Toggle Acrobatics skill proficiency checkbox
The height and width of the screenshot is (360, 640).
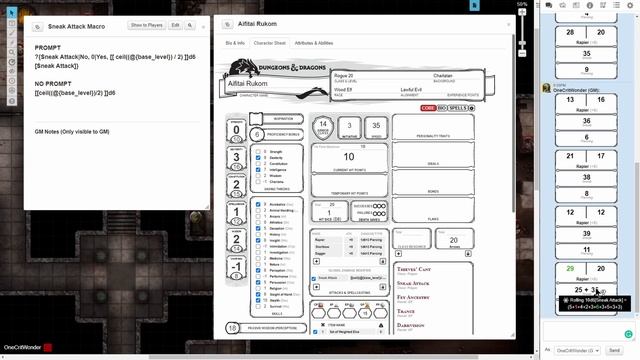258,204
